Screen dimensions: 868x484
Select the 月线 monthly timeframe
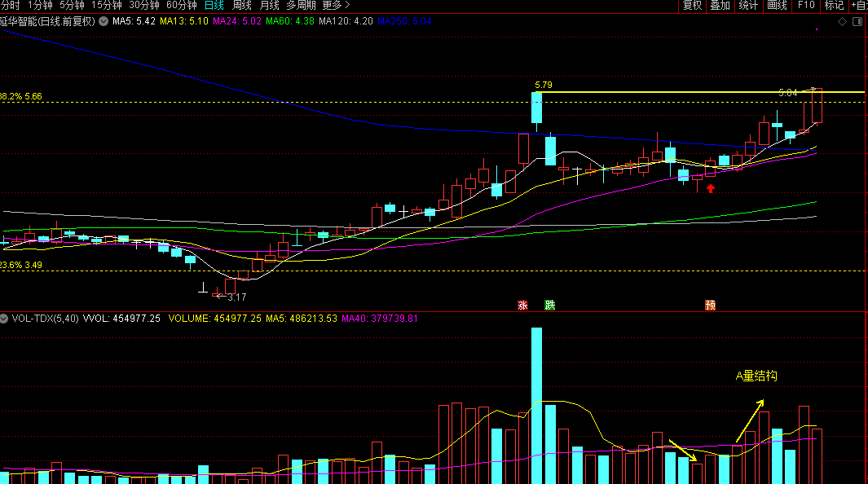pos(269,5)
